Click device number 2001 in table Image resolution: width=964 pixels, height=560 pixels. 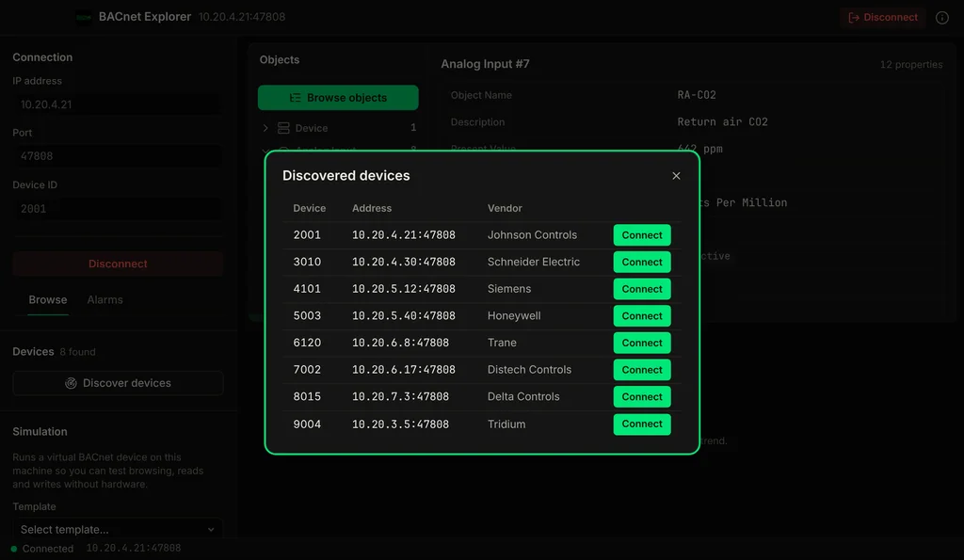pos(307,234)
